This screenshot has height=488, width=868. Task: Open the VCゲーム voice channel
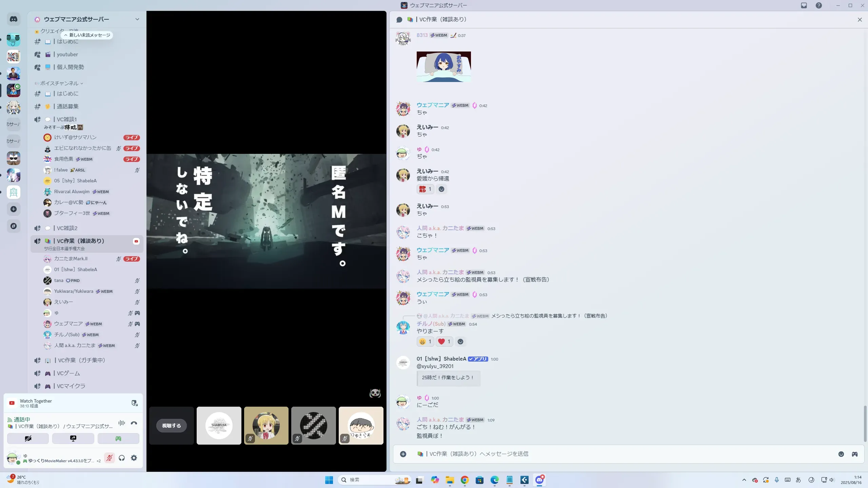[x=68, y=373]
